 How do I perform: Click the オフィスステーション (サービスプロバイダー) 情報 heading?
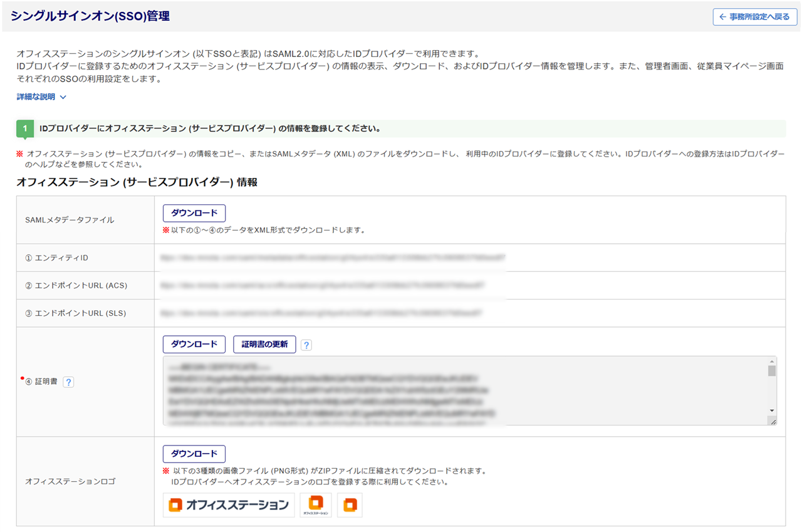click(137, 182)
